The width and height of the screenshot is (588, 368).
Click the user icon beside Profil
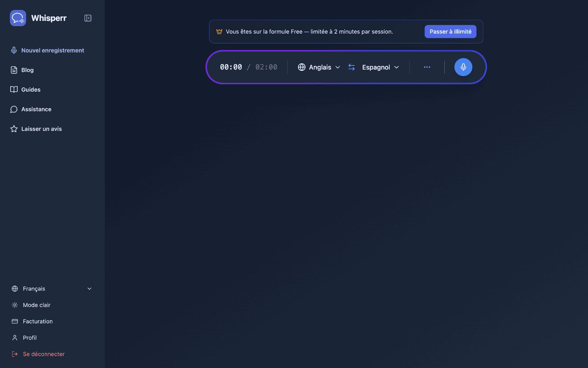click(x=15, y=337)
